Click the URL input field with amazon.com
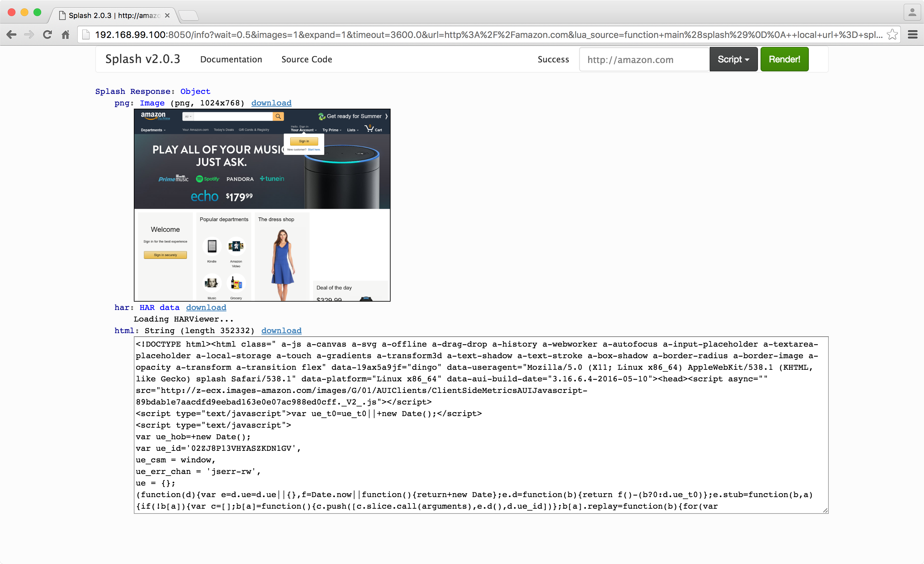Screen dimensions: 924x564 pos(643,59)
